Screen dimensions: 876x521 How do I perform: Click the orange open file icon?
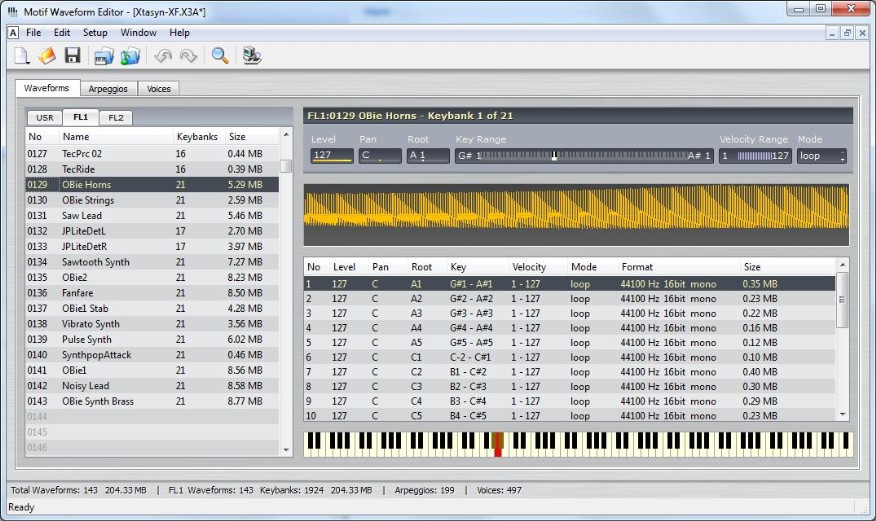click(47, 56)
